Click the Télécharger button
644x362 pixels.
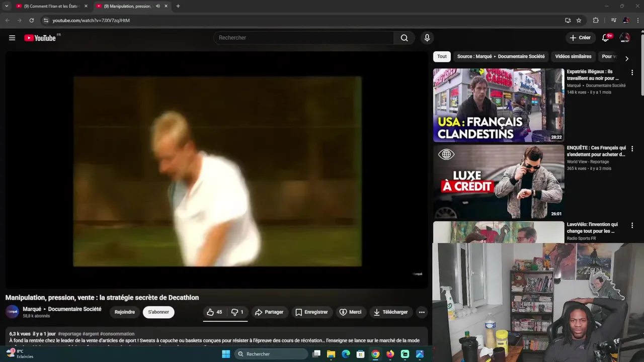(390, 312)
